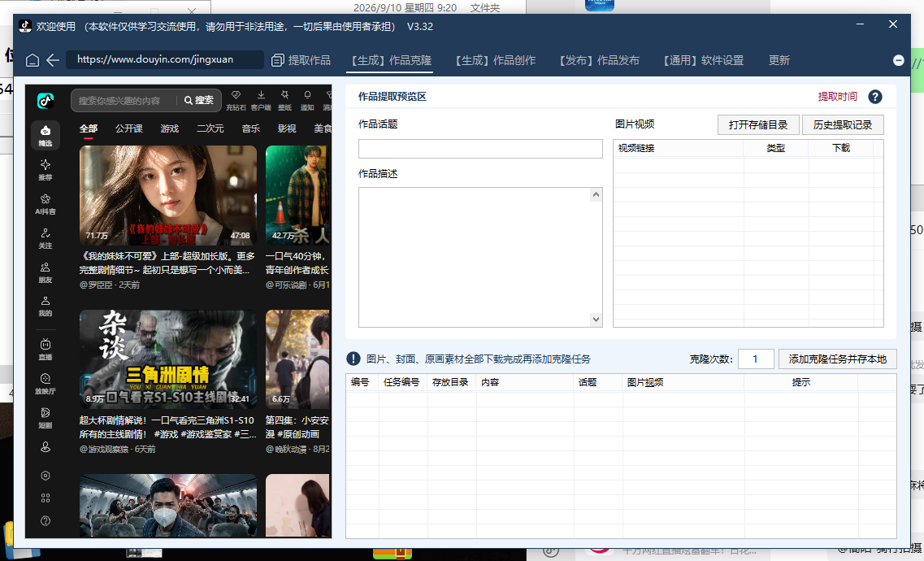Open the 三角洲剧情 video thumbnail

(x=168, y=359)
